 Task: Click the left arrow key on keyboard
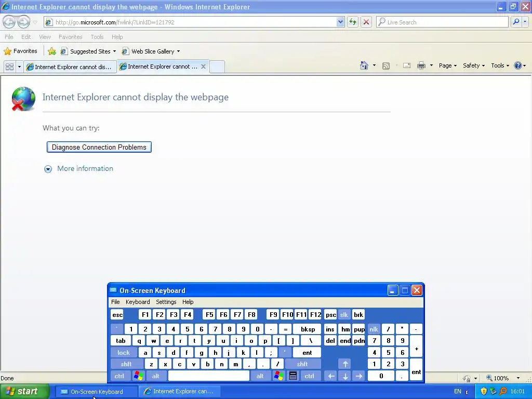(x=331, y=376)
